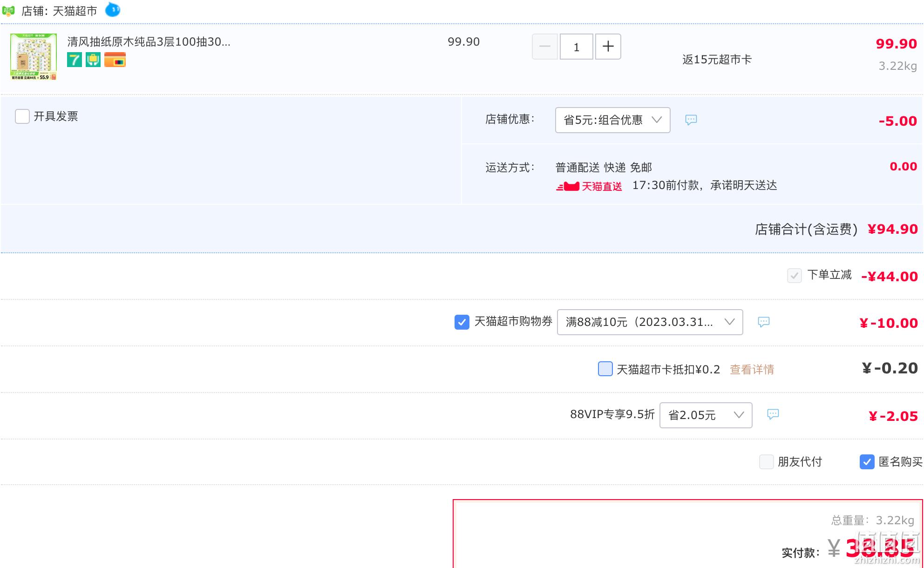Viewport: 924px width, 568px height.
Task: Click the 返15元超市卡 text
Action: pos(717,60)
